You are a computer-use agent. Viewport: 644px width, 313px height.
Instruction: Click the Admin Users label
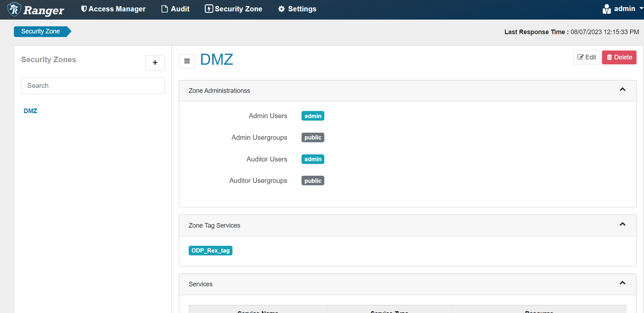(268, 116)
